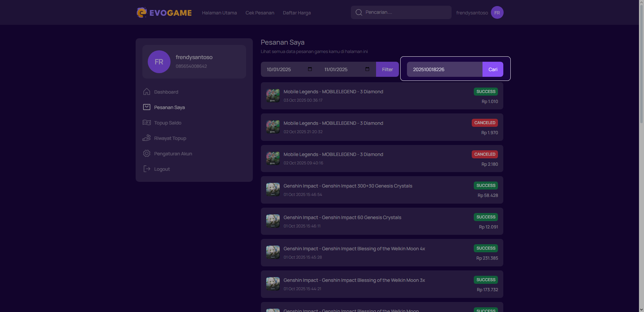The width and height of the screenshot is (644, 312).
Task: Open the Blessing of the Welkin Moon 3x order
Action: tap(382, 284)
